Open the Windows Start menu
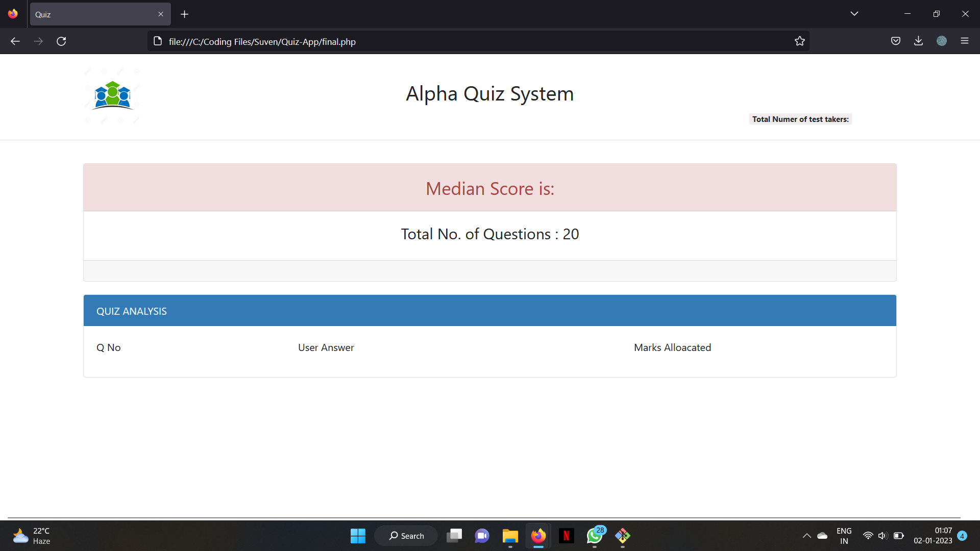Viewport: 980px width, 551px height. coord(358,536)
